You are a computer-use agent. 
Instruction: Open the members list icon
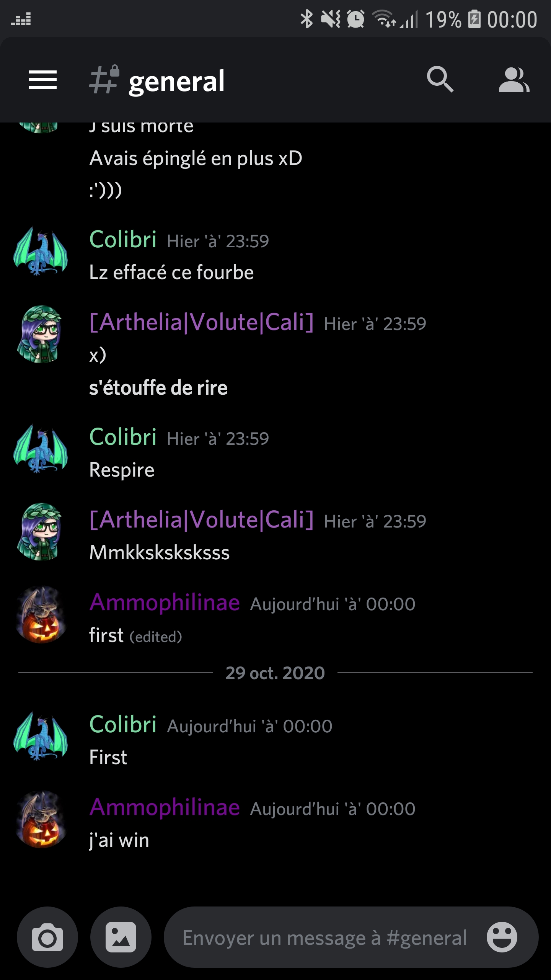(514, 80)
